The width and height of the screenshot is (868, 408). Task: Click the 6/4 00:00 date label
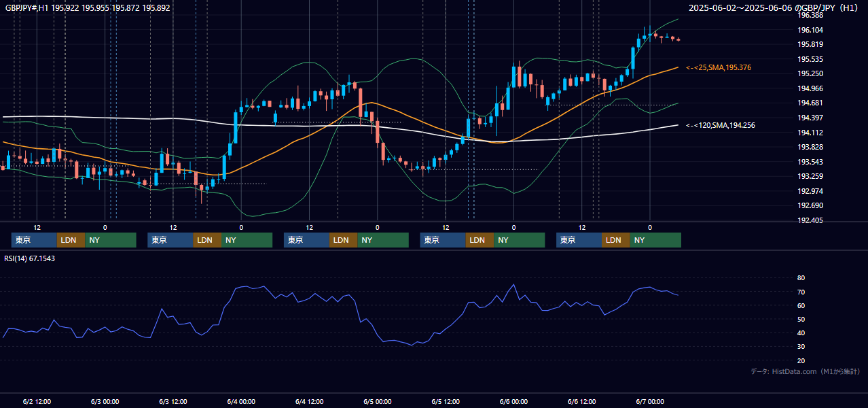[241, 402]
